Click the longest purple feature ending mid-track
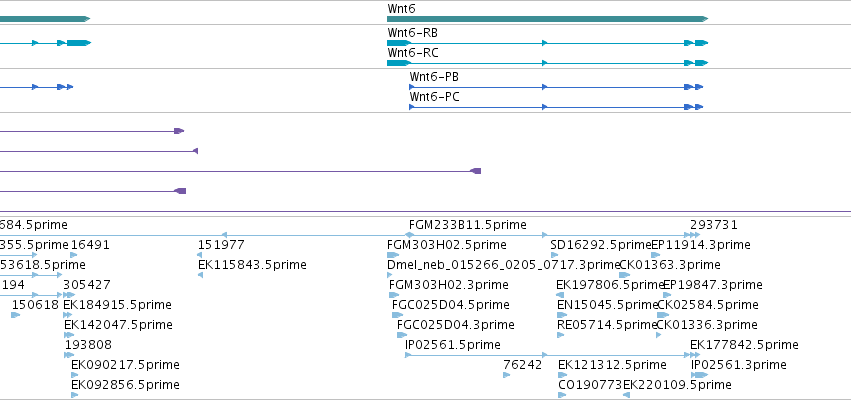 tap(240, 171)
